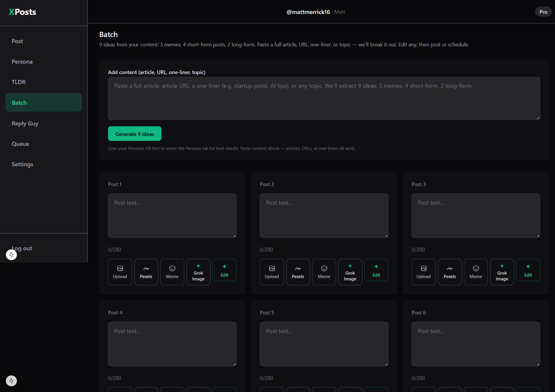Click the Pro plan badge
555x392 pixels.
pos(543,12)
